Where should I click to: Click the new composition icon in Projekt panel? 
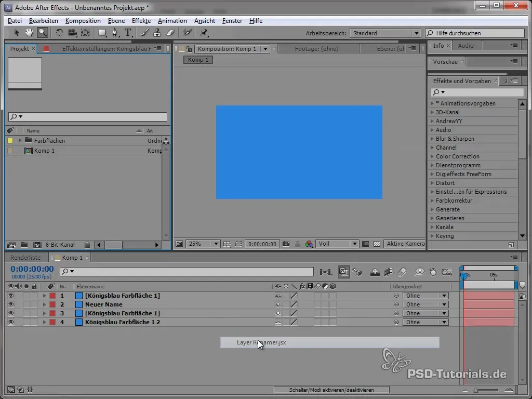37,245
